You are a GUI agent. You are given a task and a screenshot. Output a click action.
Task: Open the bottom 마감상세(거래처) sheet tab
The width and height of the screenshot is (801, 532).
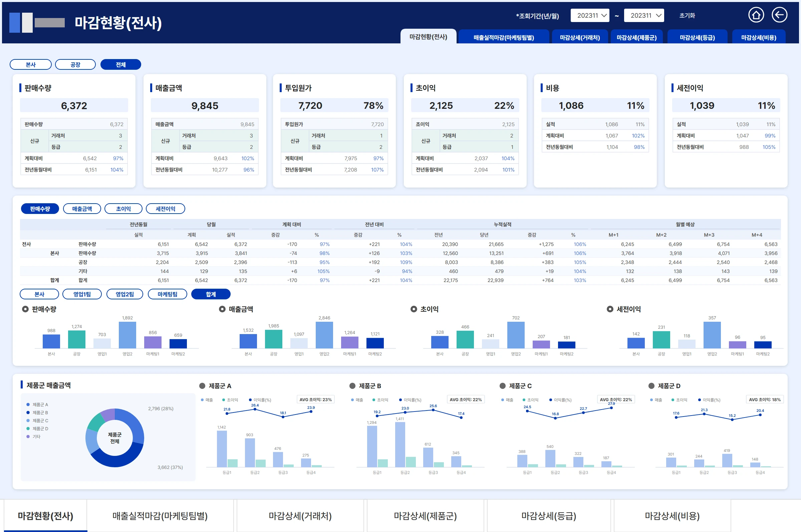click(300, 516)
